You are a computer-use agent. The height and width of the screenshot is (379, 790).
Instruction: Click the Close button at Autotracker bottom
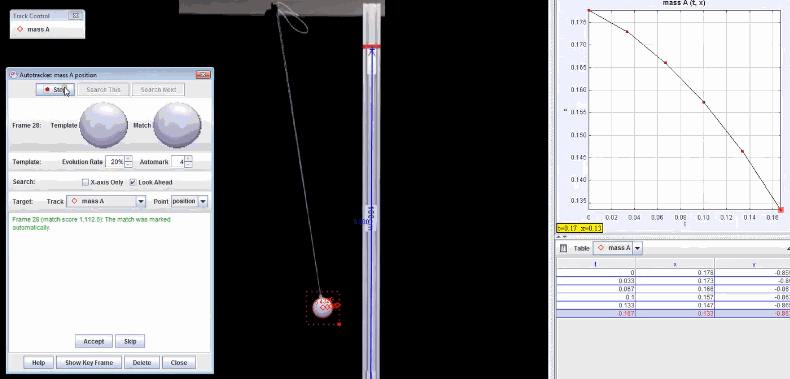pos(179,362)
